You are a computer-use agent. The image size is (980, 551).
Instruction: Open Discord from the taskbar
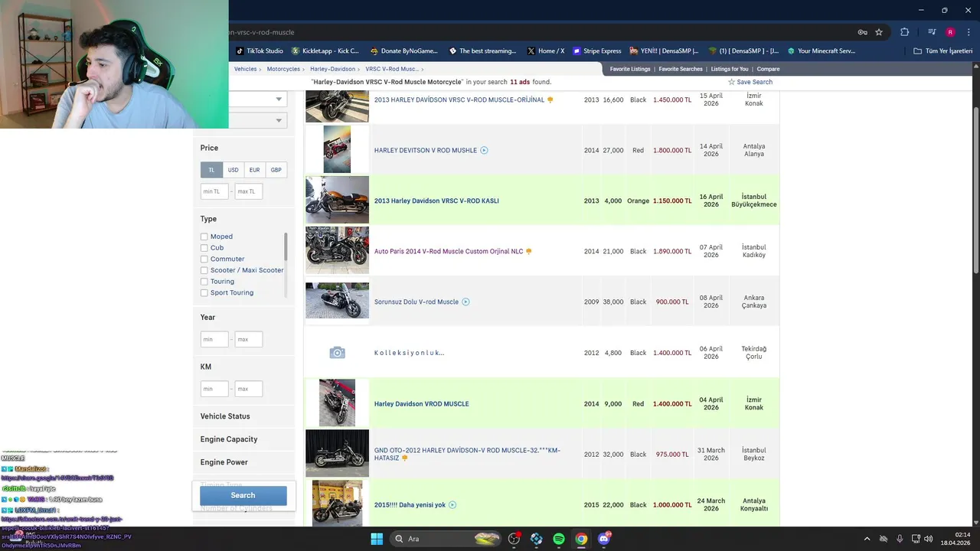click(x=604, y=539)
